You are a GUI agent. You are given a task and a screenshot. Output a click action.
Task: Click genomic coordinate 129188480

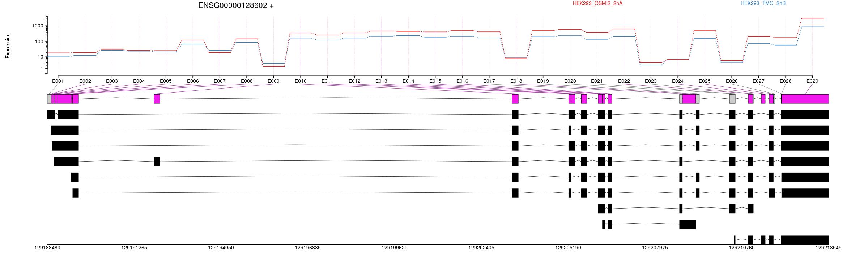[47, 248]
